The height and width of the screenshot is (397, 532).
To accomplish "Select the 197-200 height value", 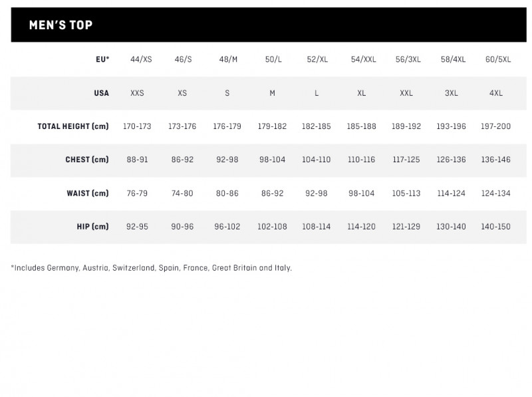I will pyautogui.click(x=495, y=126).
